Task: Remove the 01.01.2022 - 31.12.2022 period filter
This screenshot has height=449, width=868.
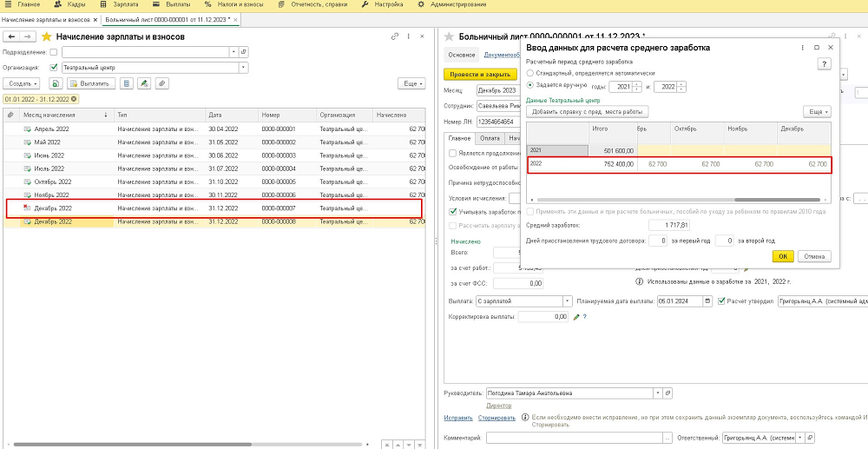Action: pos(74,99)
